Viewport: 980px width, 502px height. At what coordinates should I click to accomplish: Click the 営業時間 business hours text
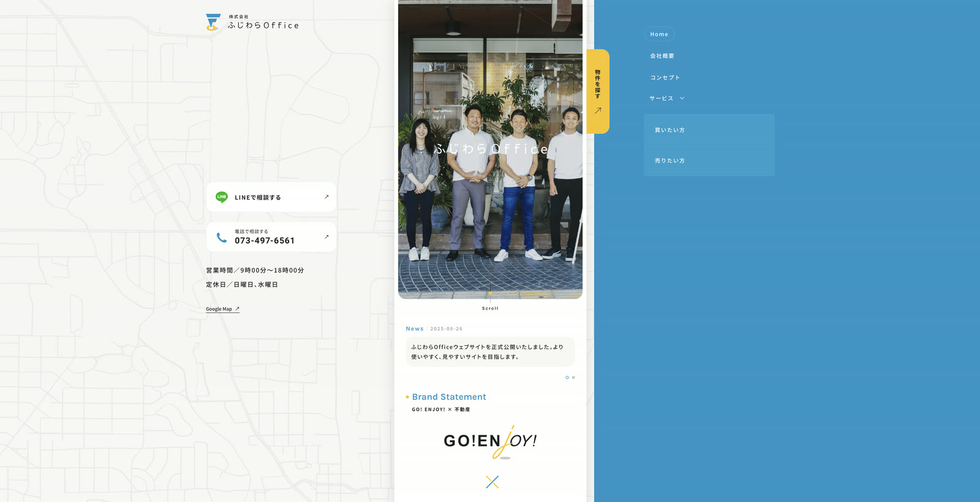pos(255,270)
